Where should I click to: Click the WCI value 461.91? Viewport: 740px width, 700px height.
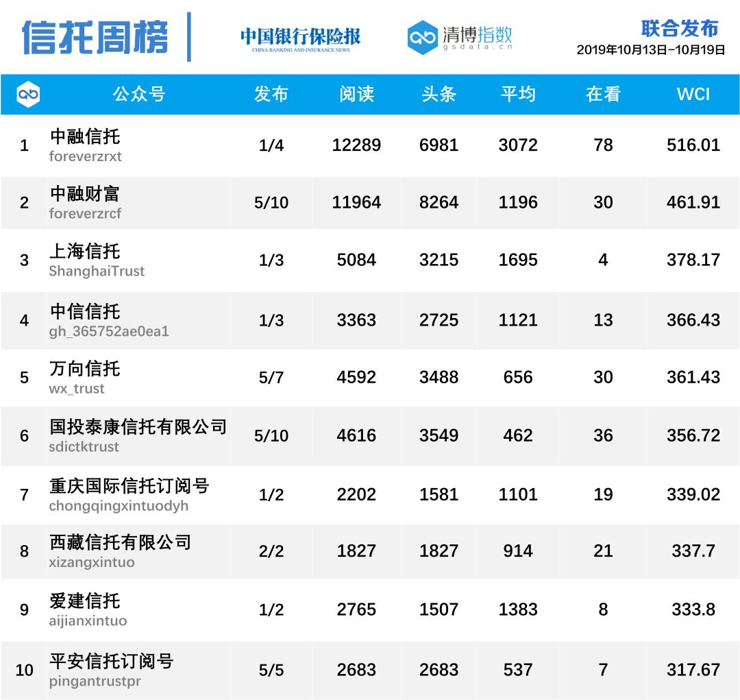(x=693, y=202)
